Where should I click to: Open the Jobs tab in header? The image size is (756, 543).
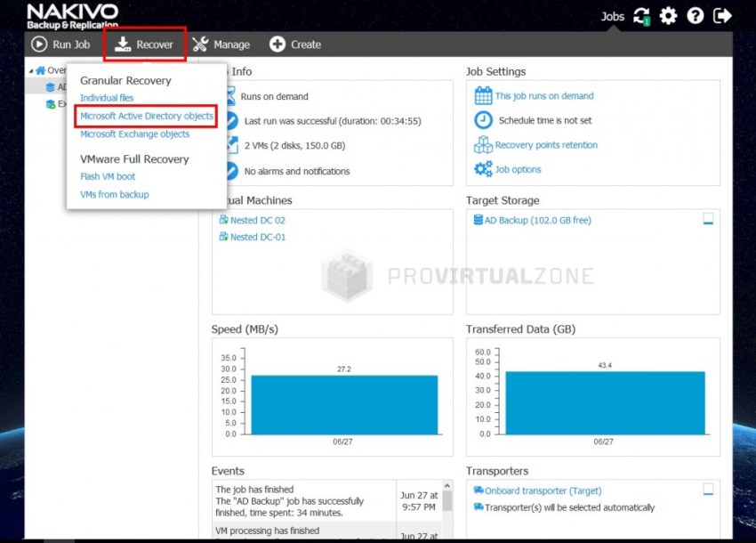(612, 16)
